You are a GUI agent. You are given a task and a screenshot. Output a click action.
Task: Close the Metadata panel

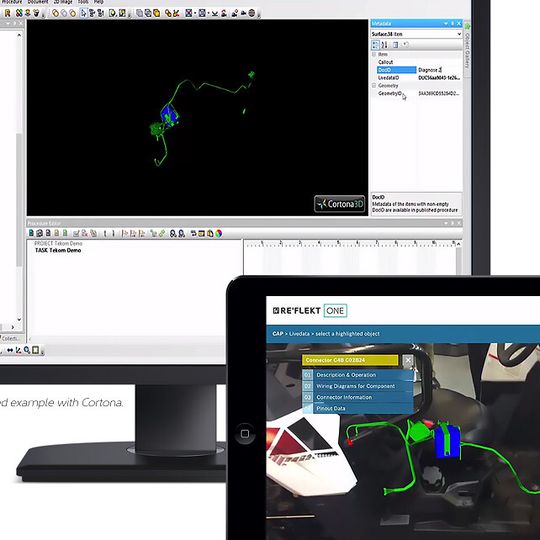pos(459,23)
